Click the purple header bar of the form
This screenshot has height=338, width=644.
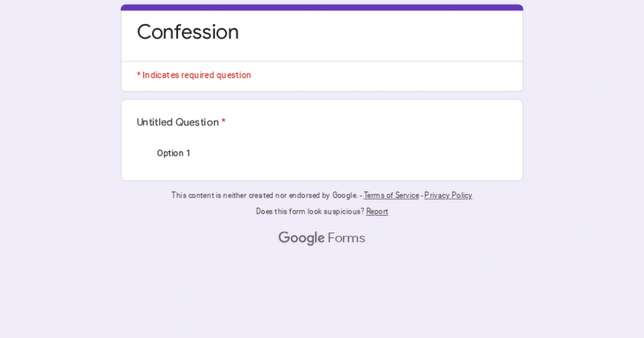coord(321,7)
